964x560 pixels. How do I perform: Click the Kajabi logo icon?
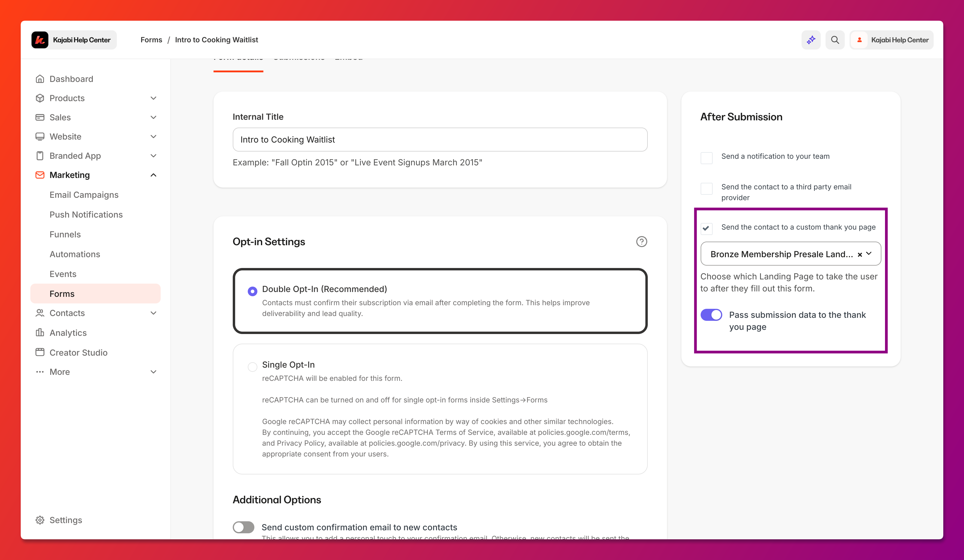pos(40,40)
